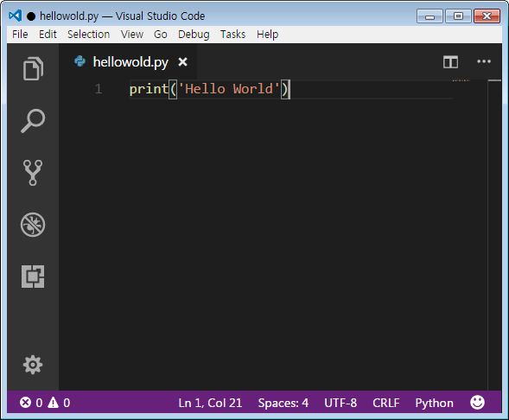Screen dimensions: 509x420
Task: Open the Edit menu
Action: (48, 34)
